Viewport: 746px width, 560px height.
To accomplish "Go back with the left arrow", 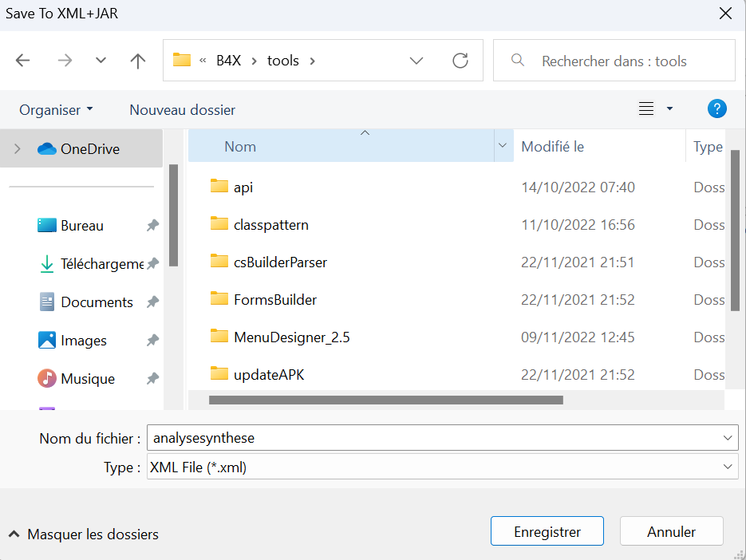I will pyautogui.click(x=23, y=61).
